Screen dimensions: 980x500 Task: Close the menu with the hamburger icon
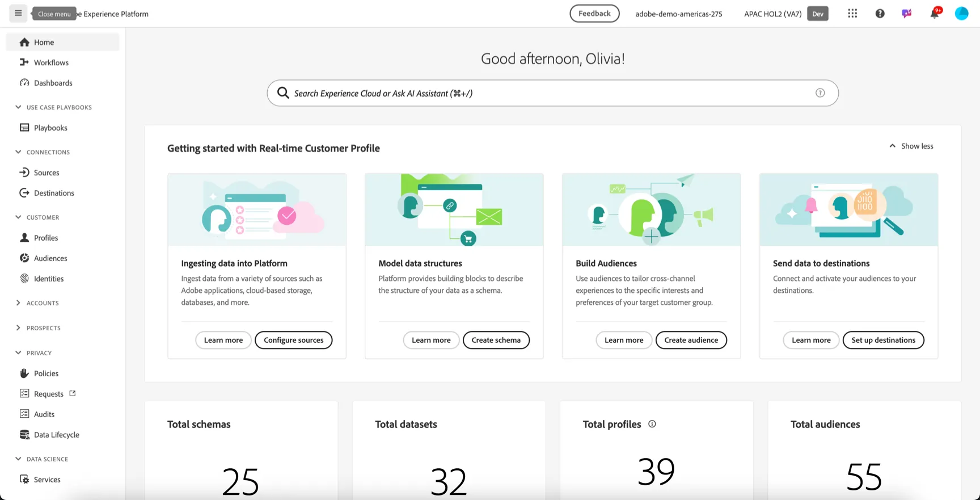18,13
